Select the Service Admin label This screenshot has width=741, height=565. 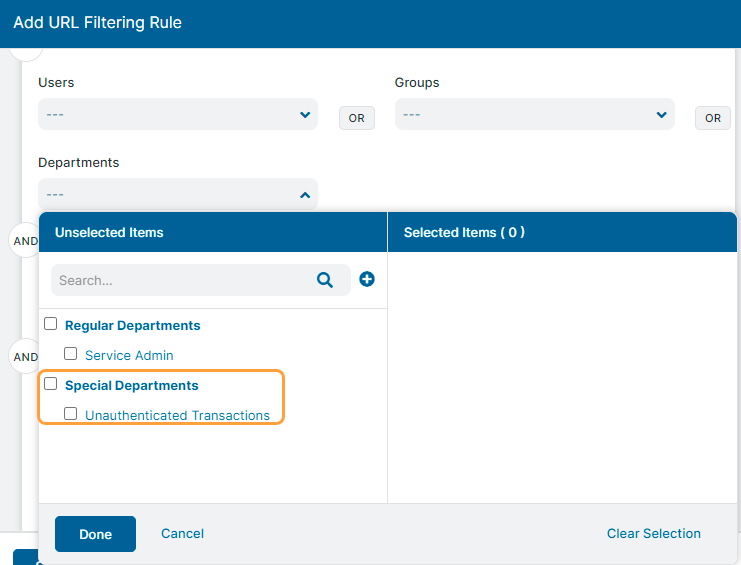129,355
